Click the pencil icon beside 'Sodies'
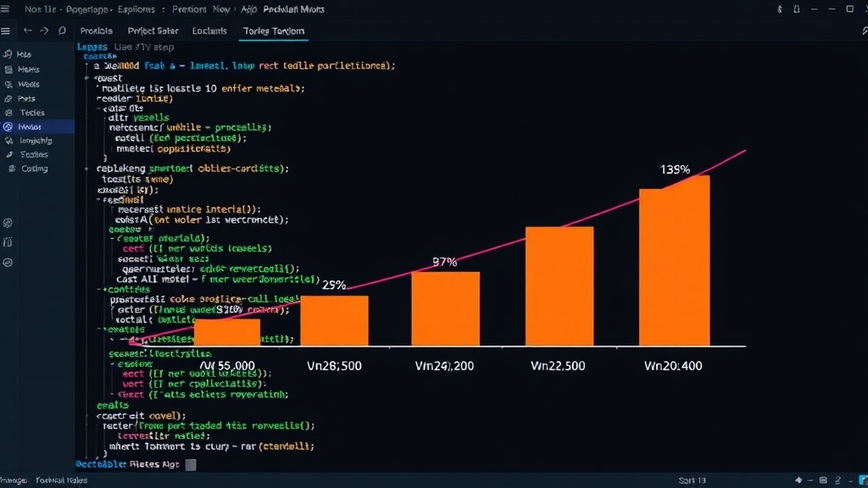Screen dimensions: 868x488 click(x=9, y=154)
